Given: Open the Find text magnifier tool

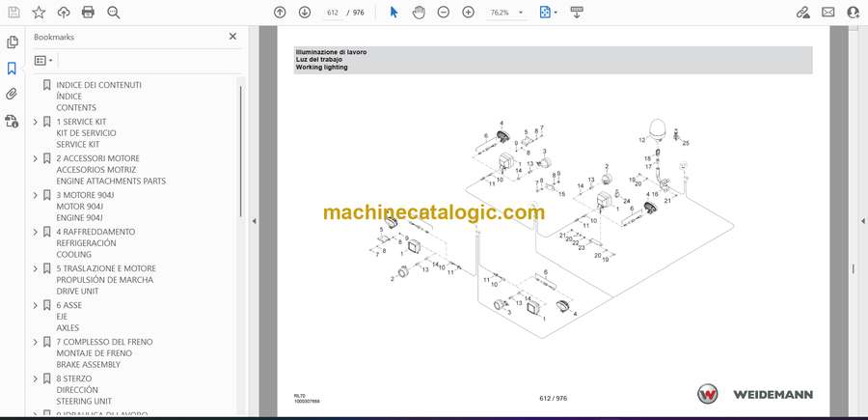Looking at the screenshot, I should (x=114, y=13).
